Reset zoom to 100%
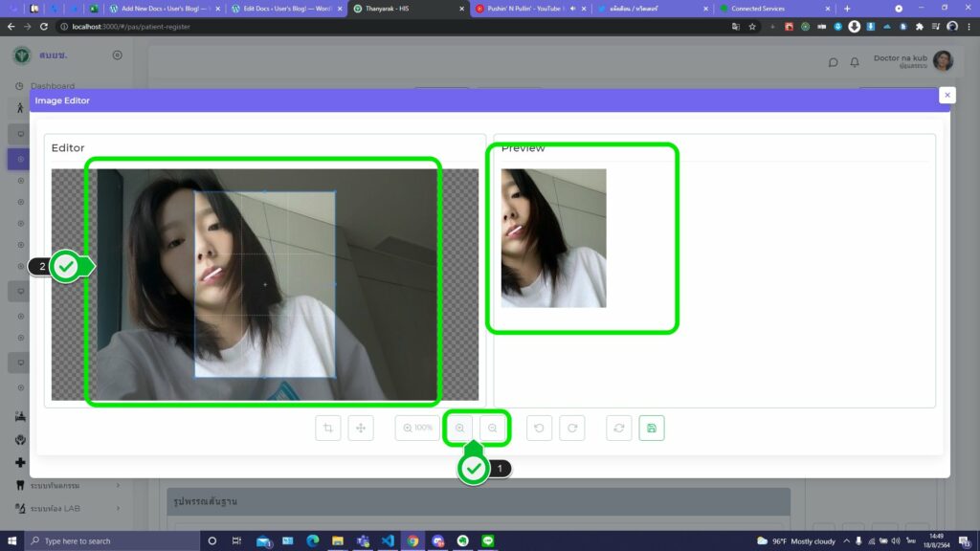Image resolution: width=980 pixels, height=551 pixels. click(x=418, y=428)
